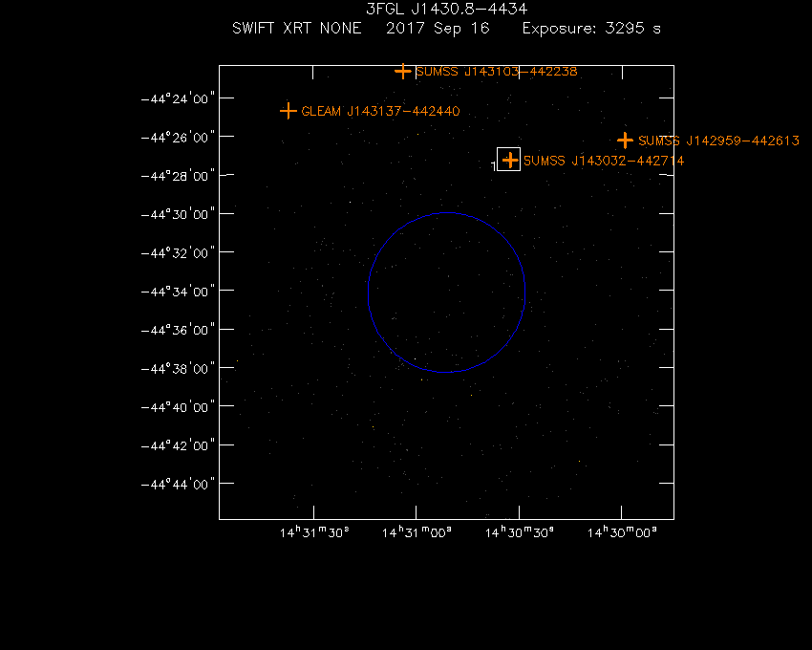
Task: Click the SUMSS J143103-442238 cross marker
Action: pyautogui.click(x=403, y=71)
